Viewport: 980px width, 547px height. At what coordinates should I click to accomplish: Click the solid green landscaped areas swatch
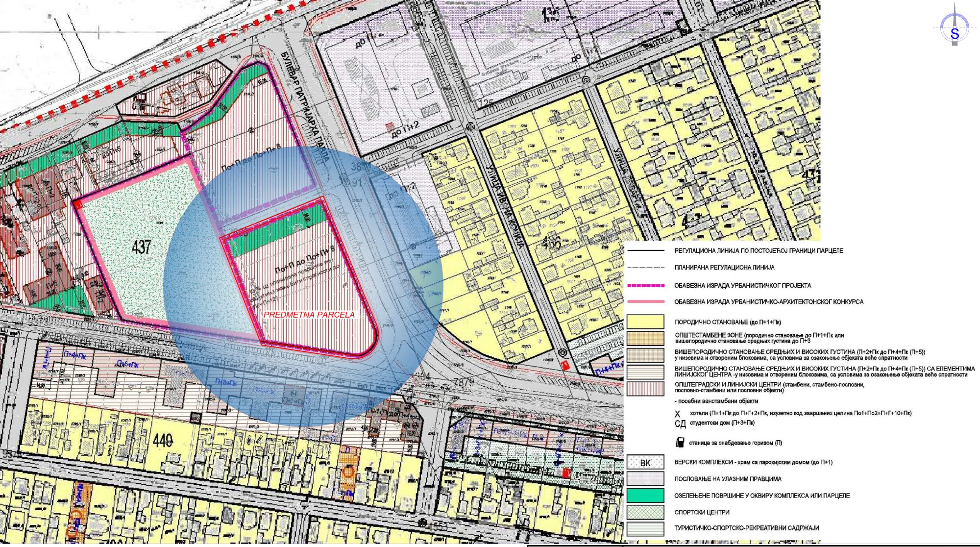tap(645, 496)
